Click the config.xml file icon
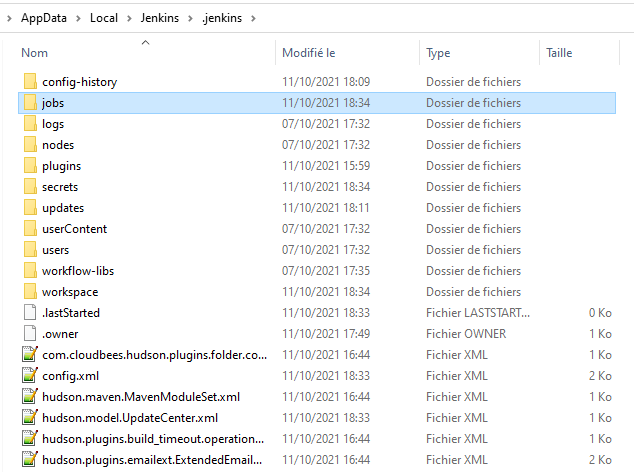The width and height of the screenshot is (634, 472). pos(29,376)
